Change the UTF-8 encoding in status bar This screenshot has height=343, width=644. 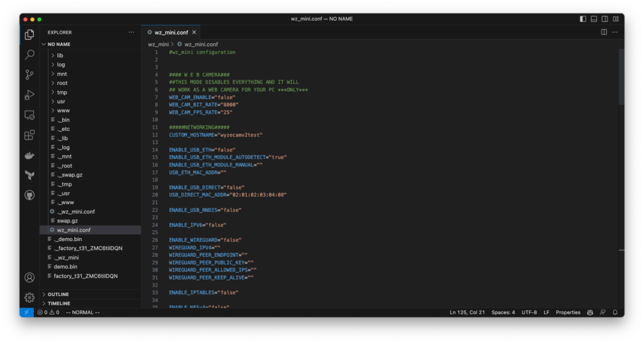coord(529,312)
